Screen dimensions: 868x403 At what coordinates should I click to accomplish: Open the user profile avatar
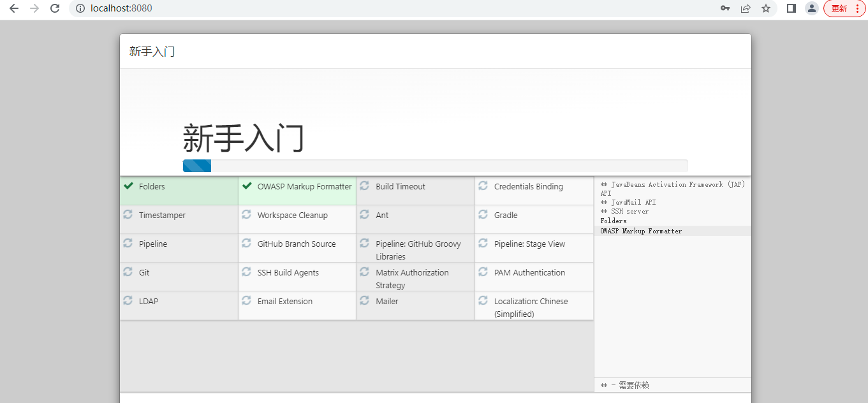812,8
